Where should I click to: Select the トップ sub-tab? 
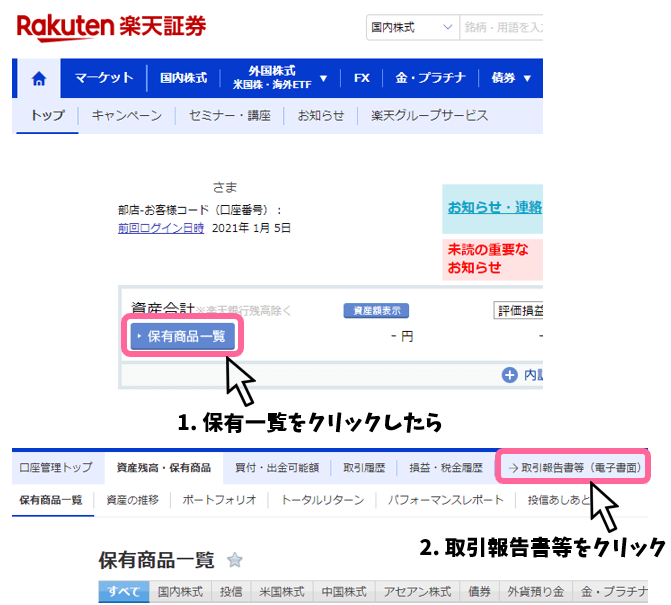[48, 116]
